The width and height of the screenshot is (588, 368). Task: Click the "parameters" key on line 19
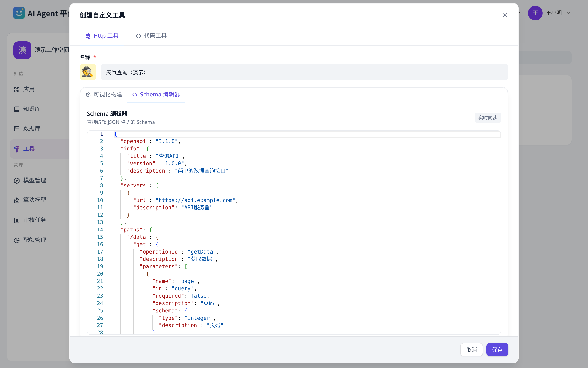click(x=159, y=266)
